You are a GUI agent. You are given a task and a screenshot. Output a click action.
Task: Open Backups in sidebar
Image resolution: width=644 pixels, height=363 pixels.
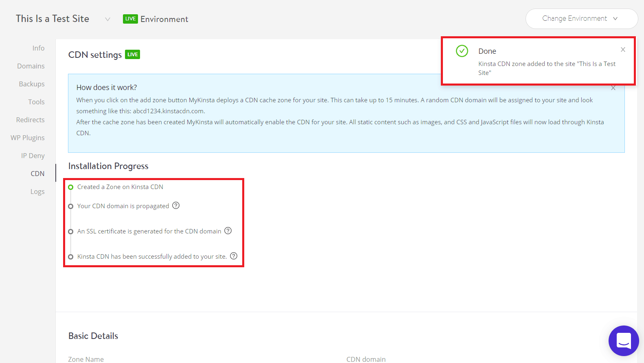click(32, 84)
